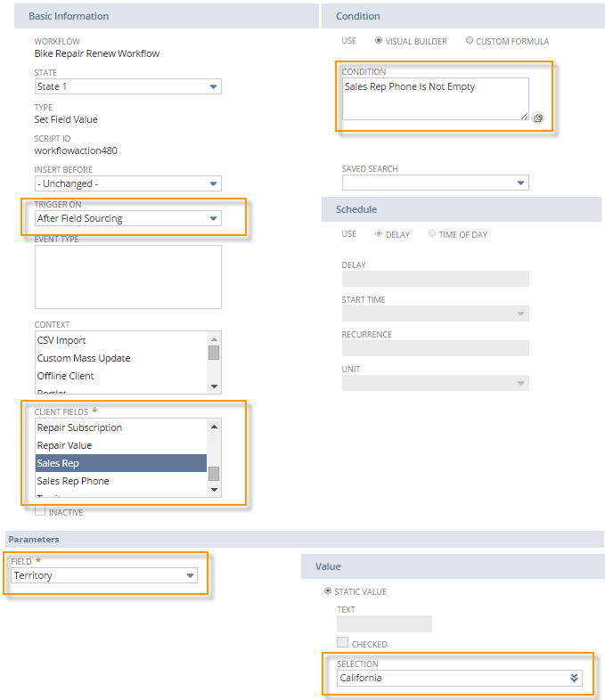Select CSV Import in Context list
Viewport: 605px width, 700px height.
(x=121, y=340)
